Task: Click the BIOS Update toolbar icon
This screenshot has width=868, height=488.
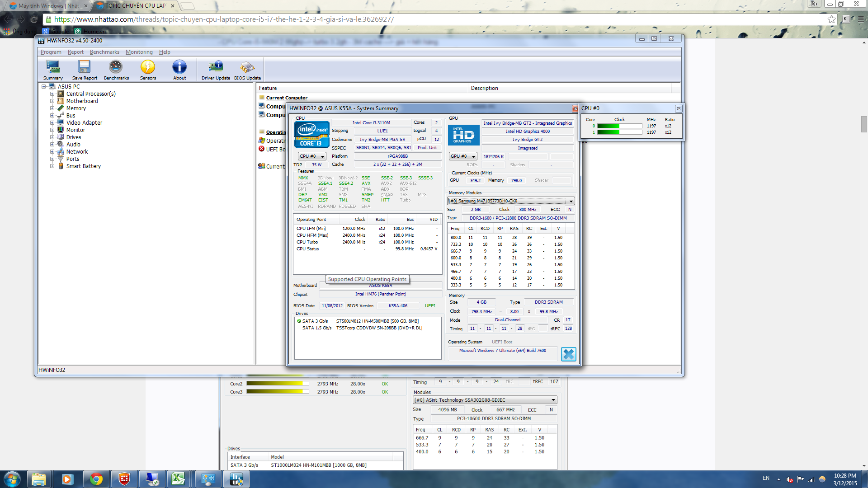Action: point(247,70)
